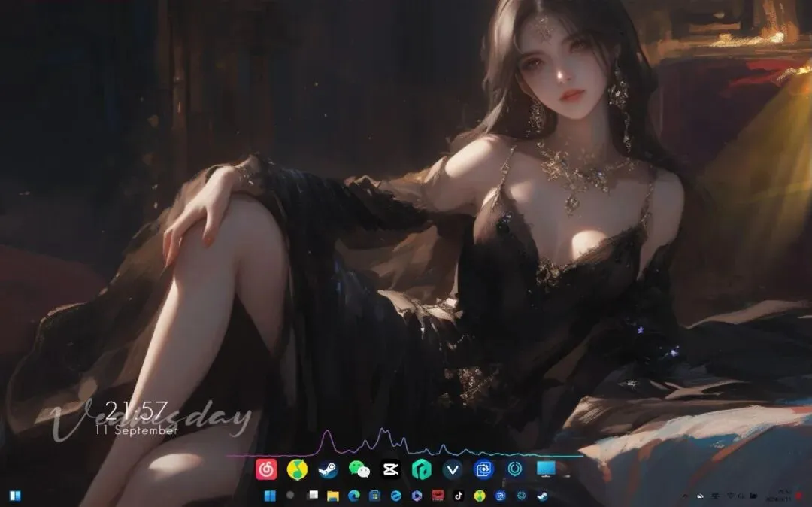This screenshot has height=507, width=812.
Task: Open the Windows Start menu in taskbar center
Action: 270,496
